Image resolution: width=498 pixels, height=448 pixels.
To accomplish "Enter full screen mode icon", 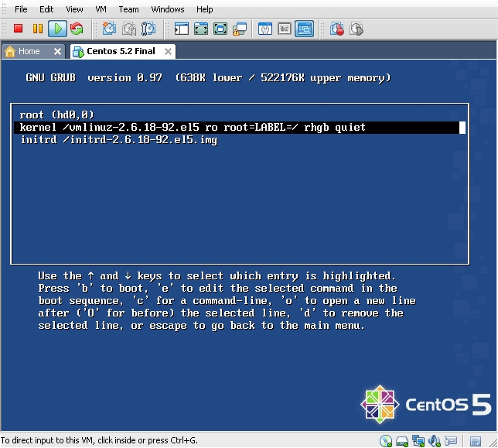I will [x=220, y=29].
